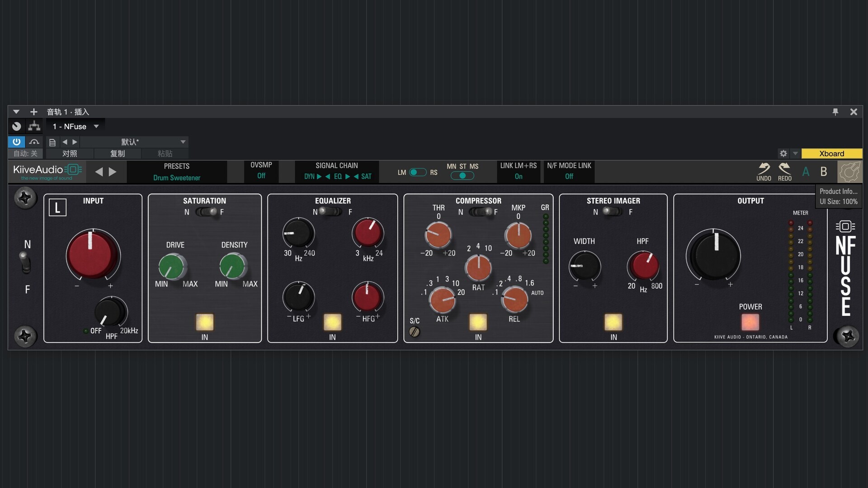868x488 pixels.
Task: Click the plugin bypass power icon
Action: [x=16, y=142]
